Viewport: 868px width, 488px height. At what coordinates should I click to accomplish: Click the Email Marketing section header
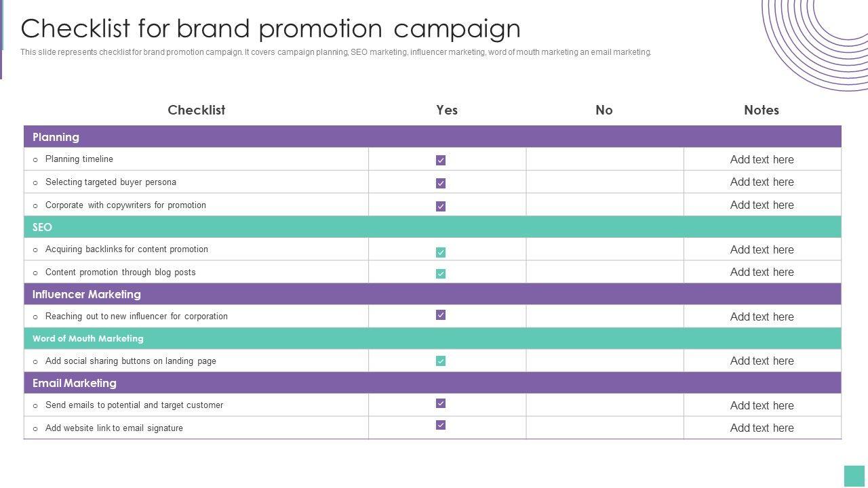pos(75,383)
